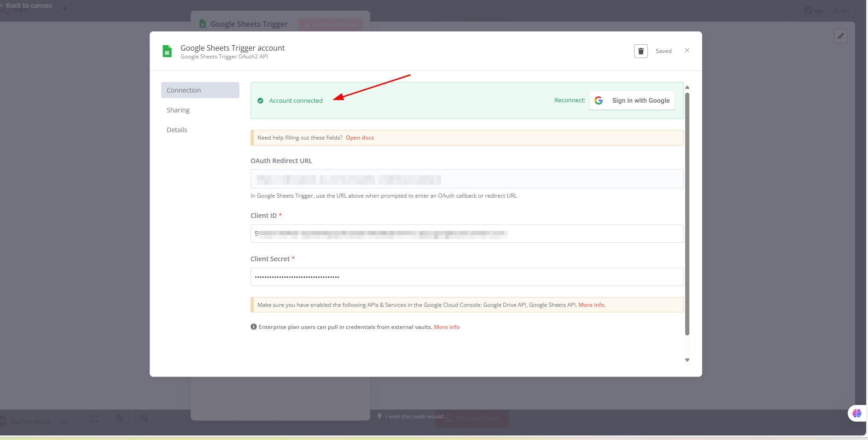Image resolution: width=868 pixels, height=440 pixels.
Task: Click the Test workflow button
Action: pos(472,418)
